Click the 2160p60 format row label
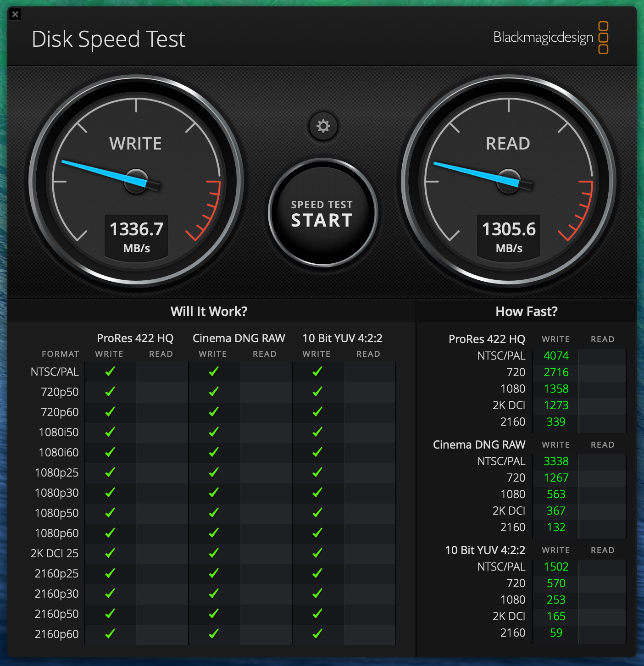The height and width of the screenshot is (666, 644). (57, 634)
